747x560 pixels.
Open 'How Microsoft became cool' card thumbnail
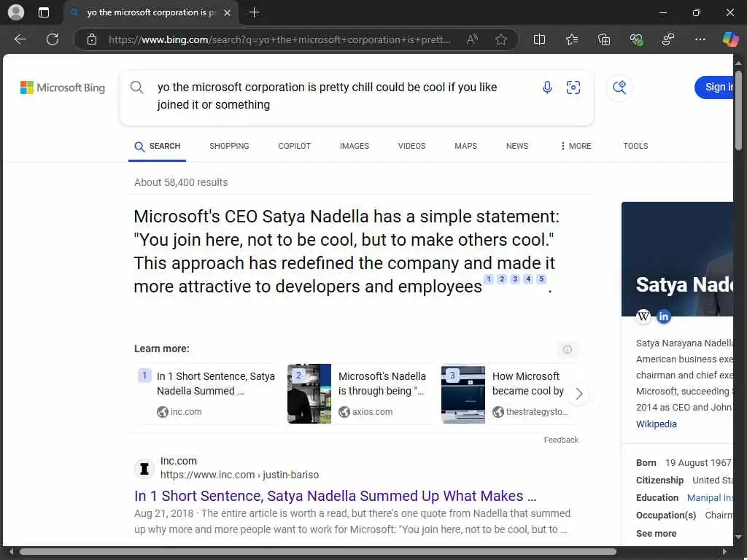tap(463, 394)
